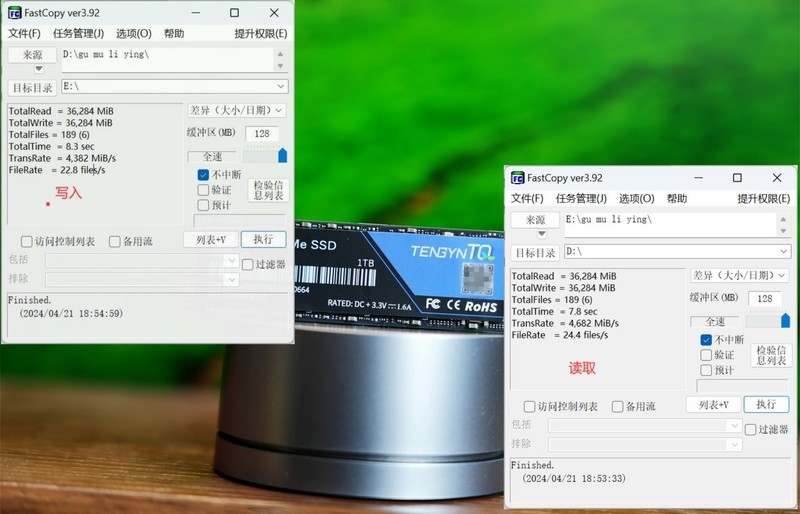800x514 pixels.
Task: Check 验证 checkbox in left window
Action: coord(203,190)
